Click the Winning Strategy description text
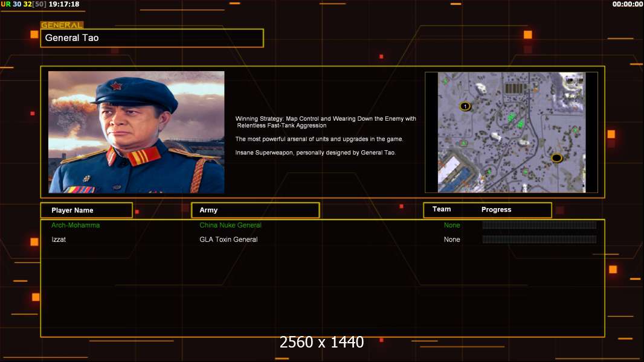 [326, 122]
